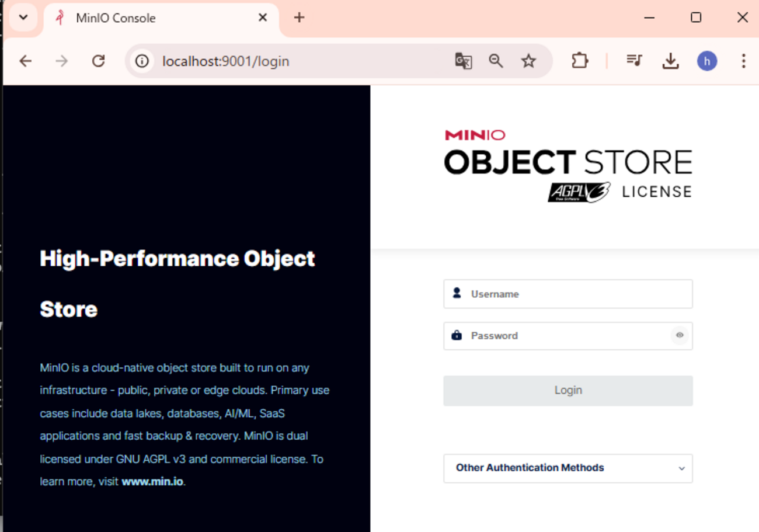
Task: View site information for localhost
Action: [142, 61]
